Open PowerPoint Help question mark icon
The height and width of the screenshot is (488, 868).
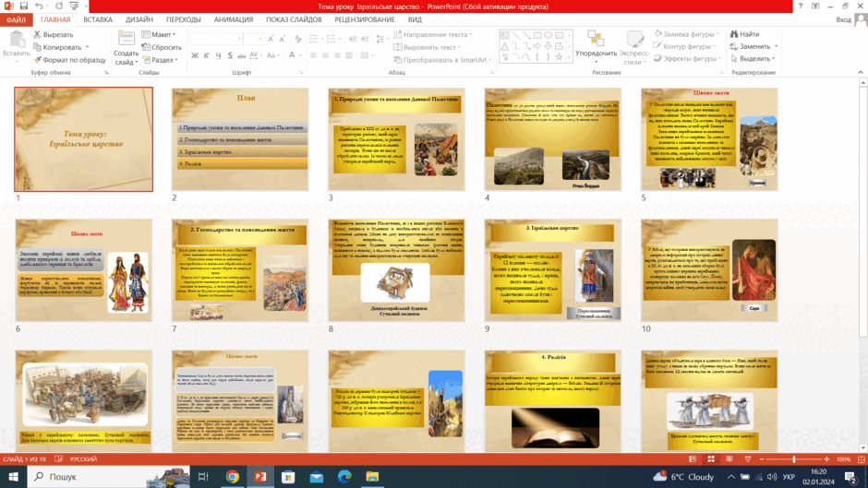coord(800,6)
